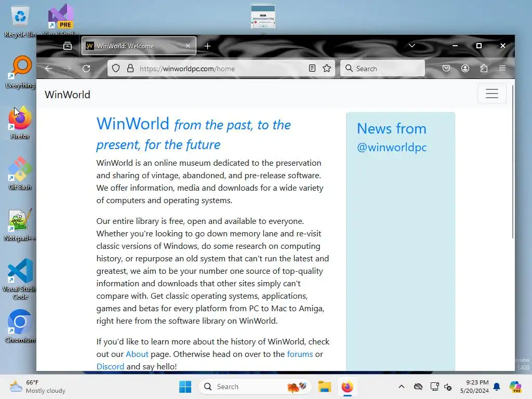The image size is (532, 399).
Task: Open the weather widget 66°F
Action: click(x=37, y=387)
